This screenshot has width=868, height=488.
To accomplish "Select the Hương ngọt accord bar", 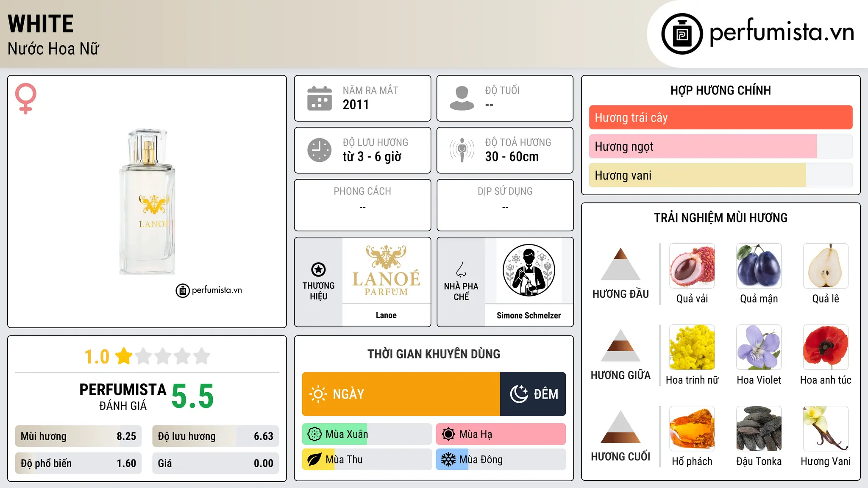I will coord(721,146).
